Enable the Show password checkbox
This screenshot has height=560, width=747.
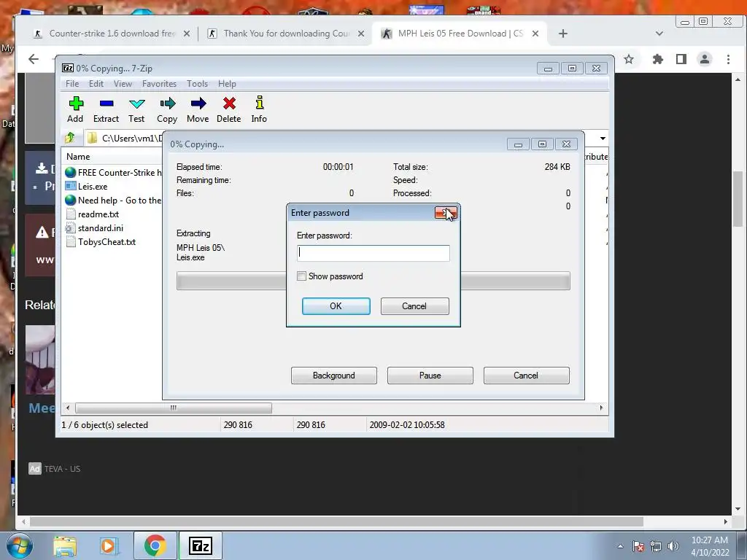301,276
